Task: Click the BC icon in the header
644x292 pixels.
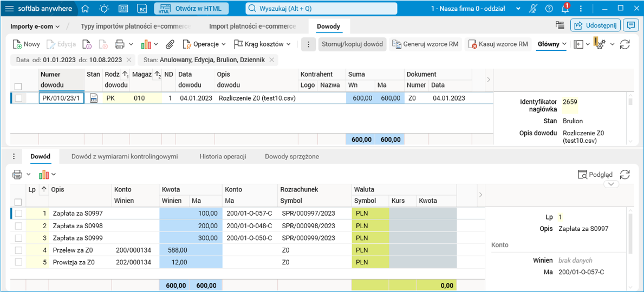Action: pyautogui.click(x=142, y=9)
